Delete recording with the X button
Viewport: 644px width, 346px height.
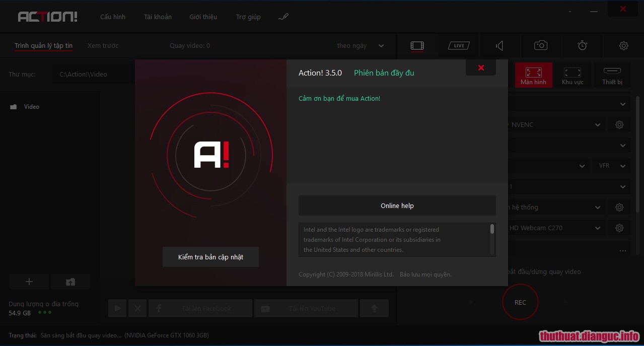tap(137, 308)
